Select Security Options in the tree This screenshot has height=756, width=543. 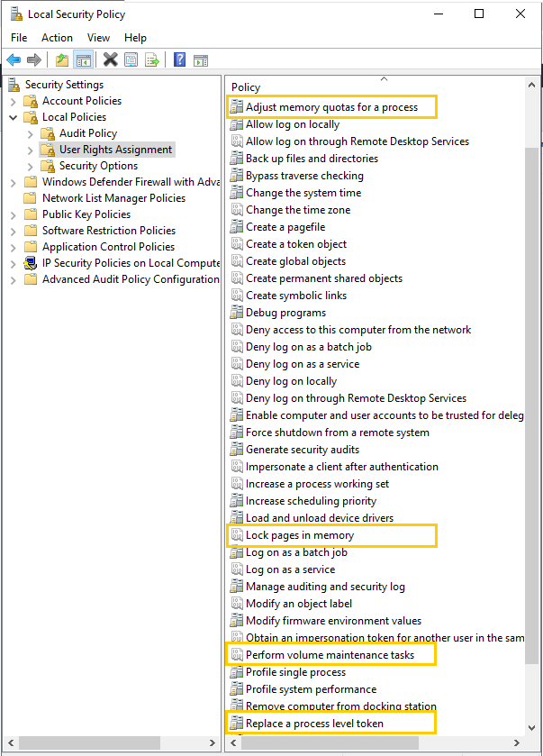tap(98, 166)
